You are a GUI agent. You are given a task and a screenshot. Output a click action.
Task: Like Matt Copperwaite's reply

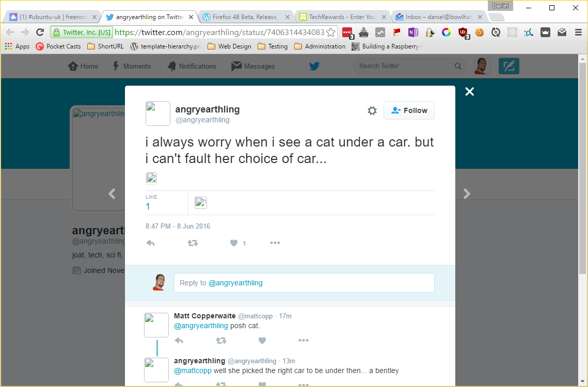coord(262,341)
